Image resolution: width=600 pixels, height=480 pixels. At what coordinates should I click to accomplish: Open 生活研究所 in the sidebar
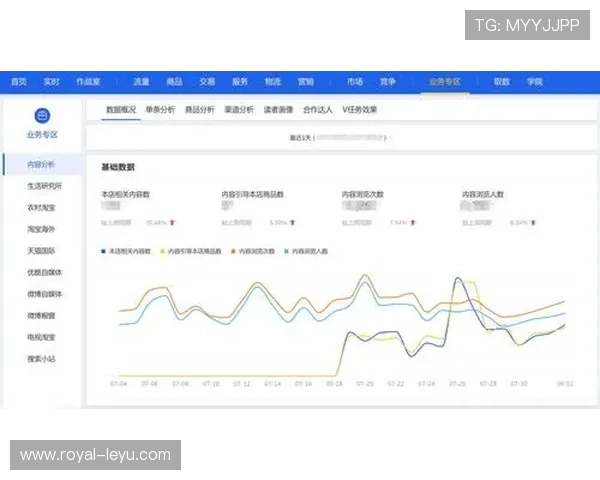click(x=44, y=186)
